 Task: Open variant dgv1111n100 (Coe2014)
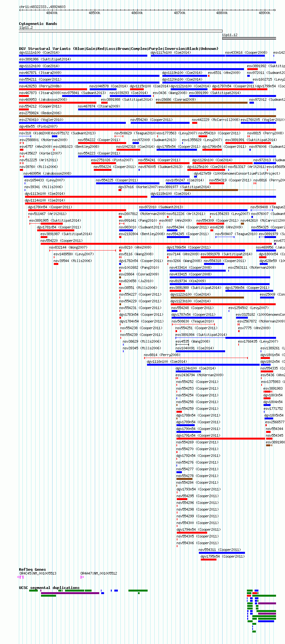(x=83, y=56)
